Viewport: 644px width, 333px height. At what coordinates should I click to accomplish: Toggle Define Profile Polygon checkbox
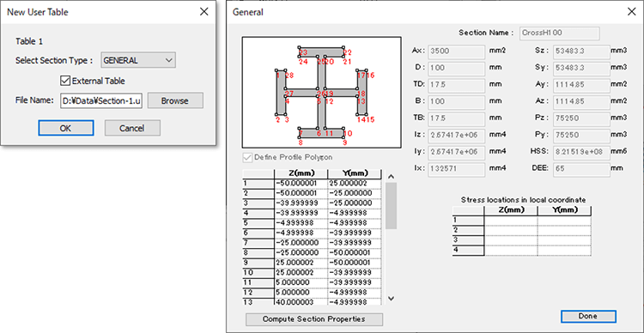coord(247,157)
